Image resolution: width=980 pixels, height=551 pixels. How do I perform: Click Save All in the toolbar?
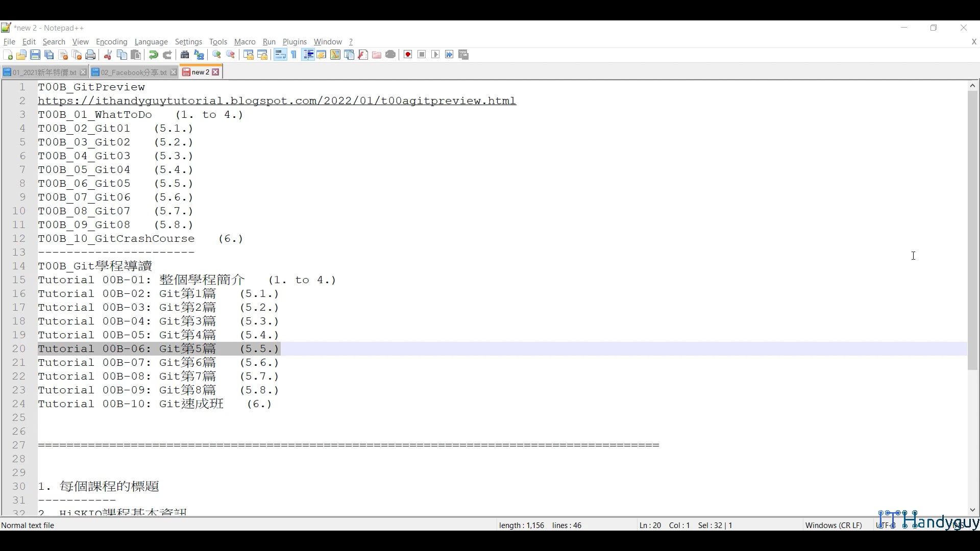[49, 55]
